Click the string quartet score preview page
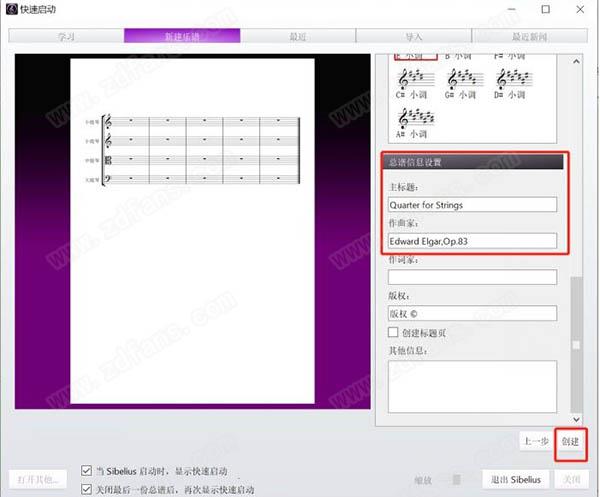The image size is (600, 497). 192,231
